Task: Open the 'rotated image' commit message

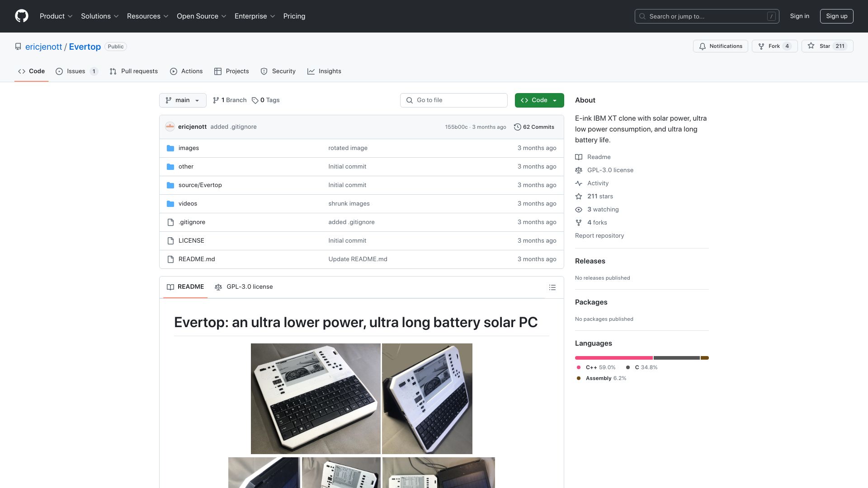Action: tap(348, 148)
